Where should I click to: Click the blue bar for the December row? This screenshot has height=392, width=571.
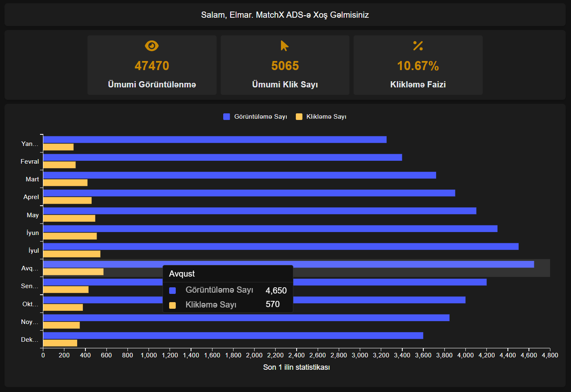point(233,336)
